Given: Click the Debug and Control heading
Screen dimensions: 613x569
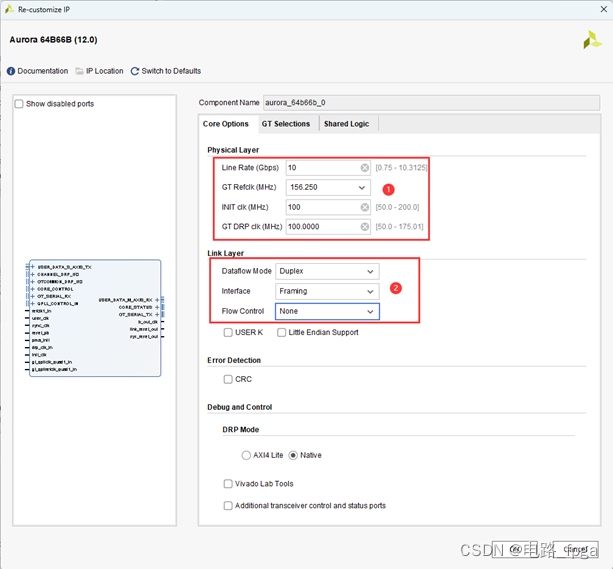Looking at the screenshot, I should (x=240, y=407).
